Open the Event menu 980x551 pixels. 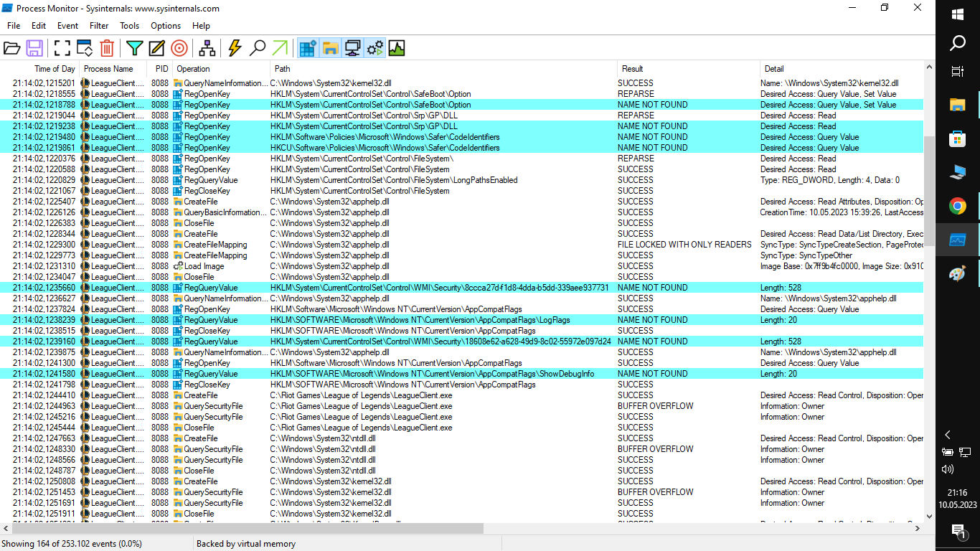(x=68, y=26)
